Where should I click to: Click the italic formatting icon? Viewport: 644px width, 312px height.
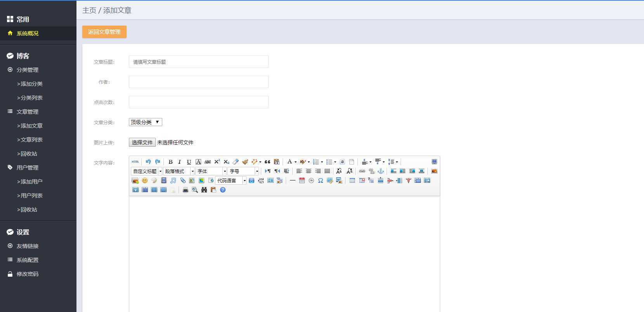179,162
